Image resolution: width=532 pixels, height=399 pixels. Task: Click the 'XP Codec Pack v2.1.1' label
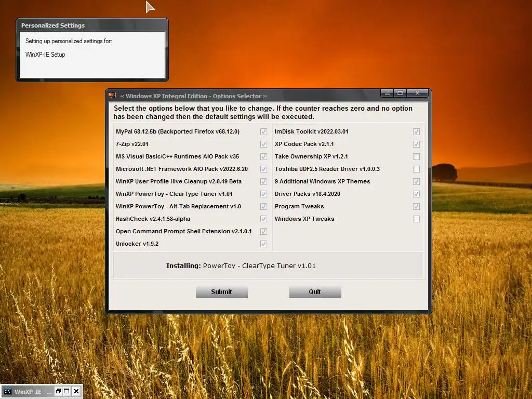(x=304, y=144)
